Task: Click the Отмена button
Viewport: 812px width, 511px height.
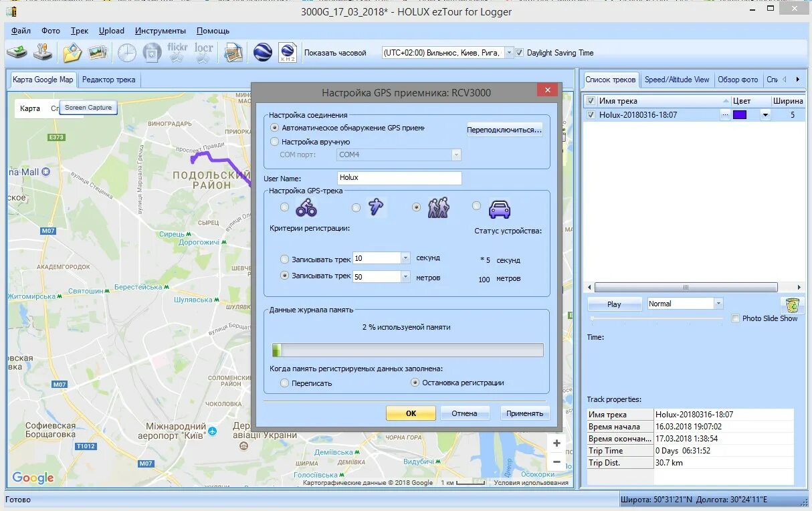Action: pos(465,413)
